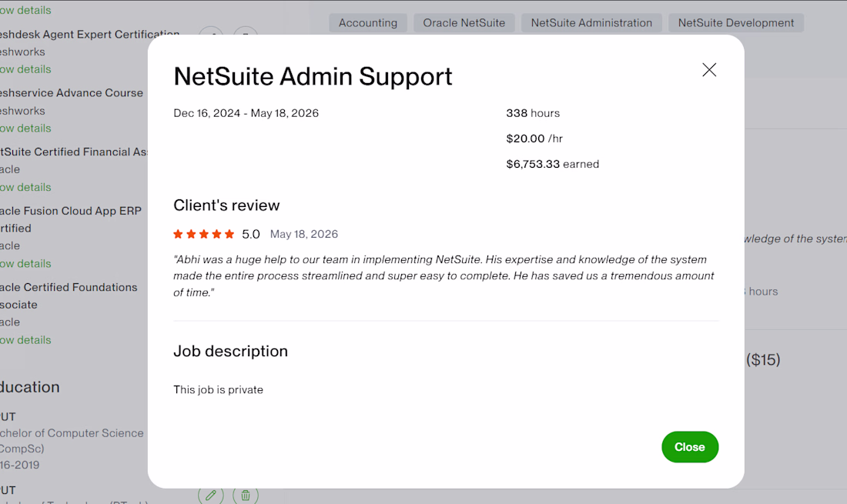Click the $20.00 /hr rate
847x504 pixels.
click(x=534, y=139)
